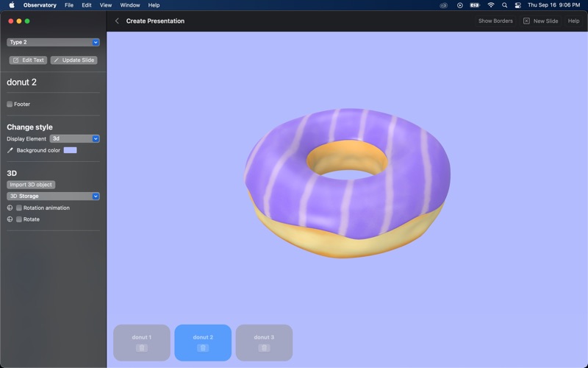Open the Wi-Fi status menu
The height and width of the screenshot is (368, 588).
491,5
